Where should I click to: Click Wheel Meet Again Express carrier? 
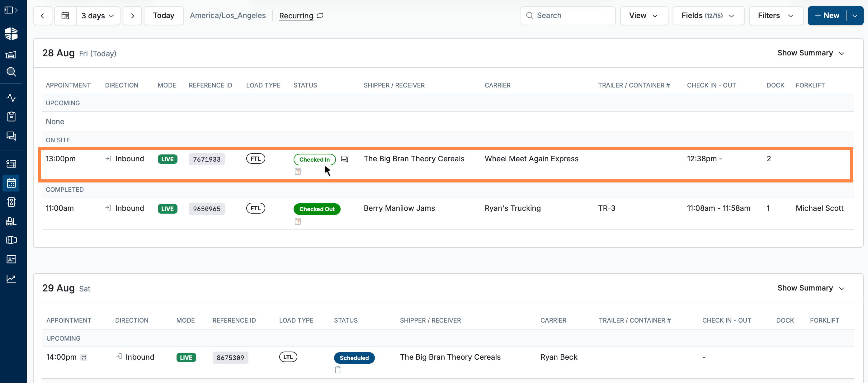point(531,158)
